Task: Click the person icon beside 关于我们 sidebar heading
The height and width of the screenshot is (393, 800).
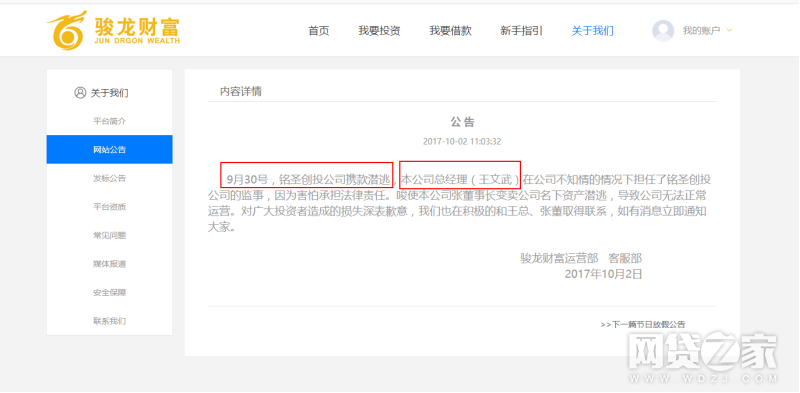Action: (x=80, y=93)
